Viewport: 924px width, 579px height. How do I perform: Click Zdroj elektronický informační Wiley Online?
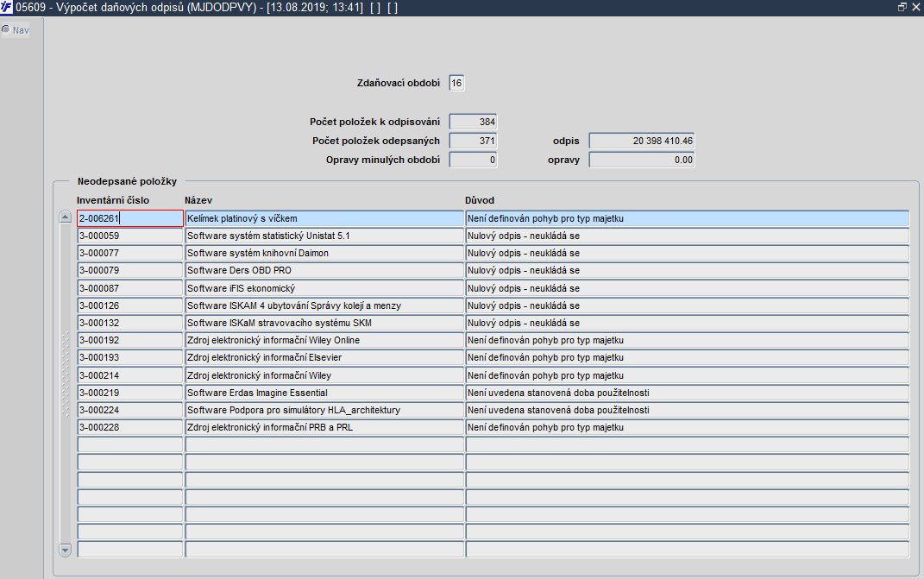pos(324,340)
